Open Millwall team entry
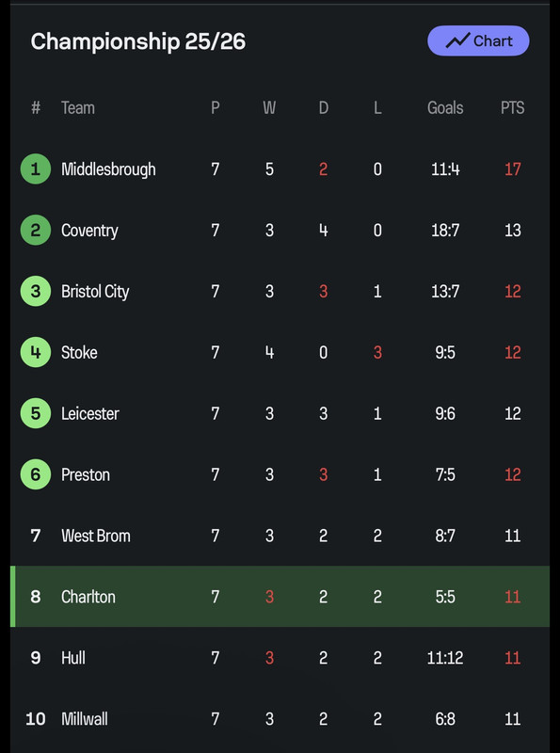The image size is (560, 753). [x=280, y=718]
